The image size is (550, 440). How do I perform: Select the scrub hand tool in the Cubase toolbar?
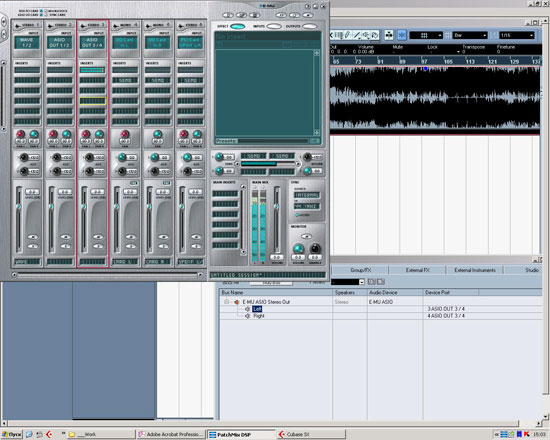[x=375, y=35]
